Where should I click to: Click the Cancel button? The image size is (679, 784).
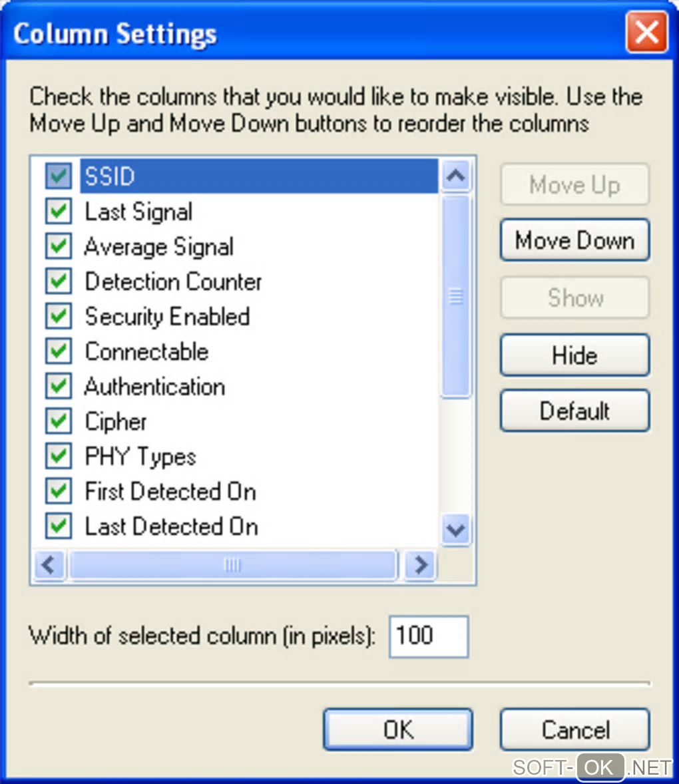coord(574,729)
